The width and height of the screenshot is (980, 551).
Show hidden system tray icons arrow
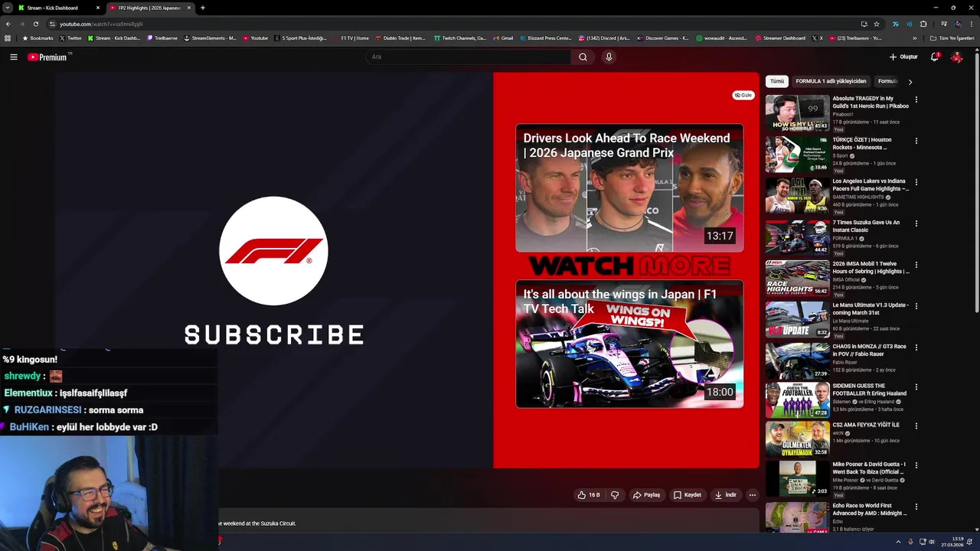898,542
